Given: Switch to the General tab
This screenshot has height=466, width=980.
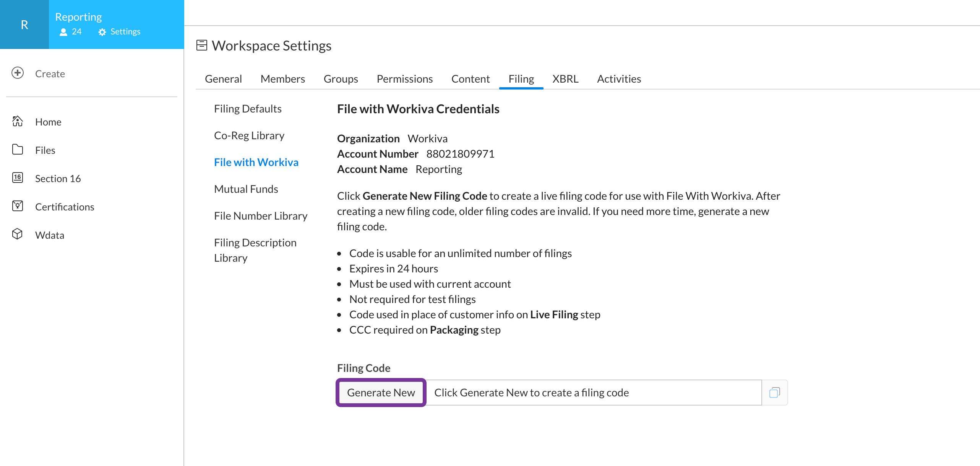Looking at the screenshot, I should click(223, 79).
